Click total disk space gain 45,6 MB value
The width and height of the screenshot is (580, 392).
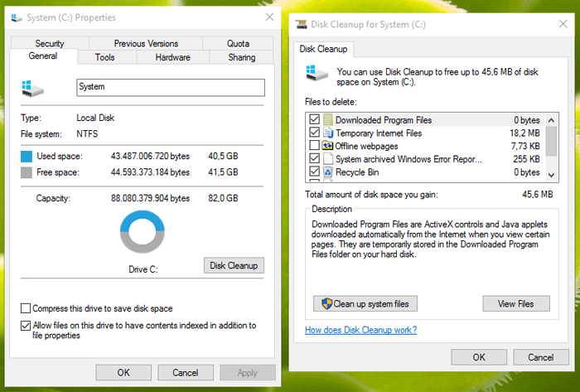point(538,194)
